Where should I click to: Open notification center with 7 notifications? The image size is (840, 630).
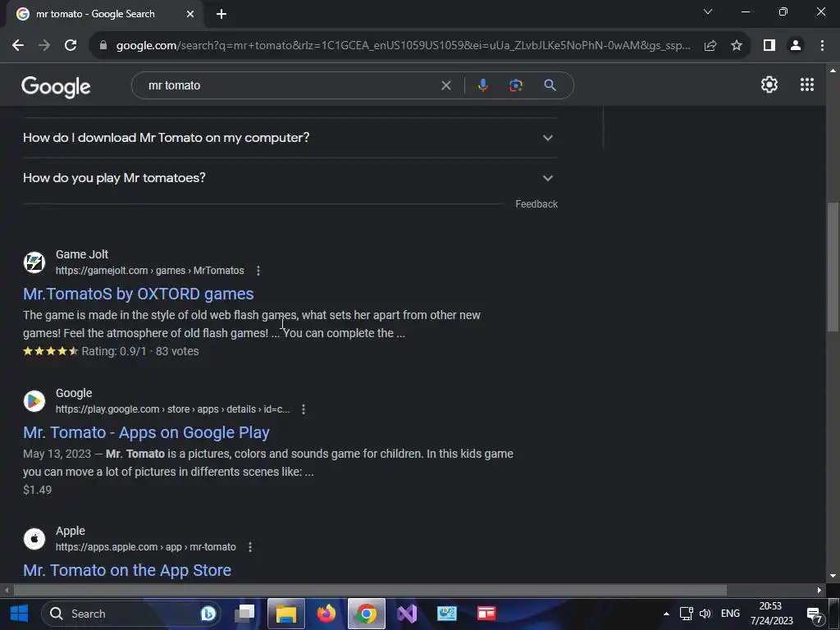tap(815, 615)
